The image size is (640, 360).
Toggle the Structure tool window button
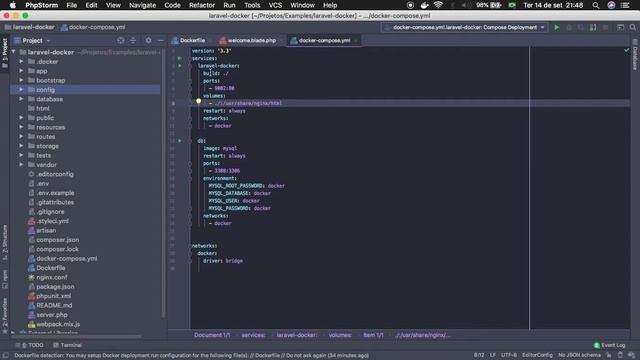tap(5, 242)
